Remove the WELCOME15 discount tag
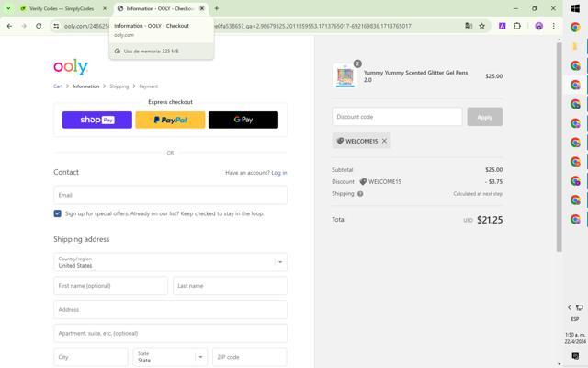This screenshot has height=368, width=588. pyautogui.click(x=384, y=141)
